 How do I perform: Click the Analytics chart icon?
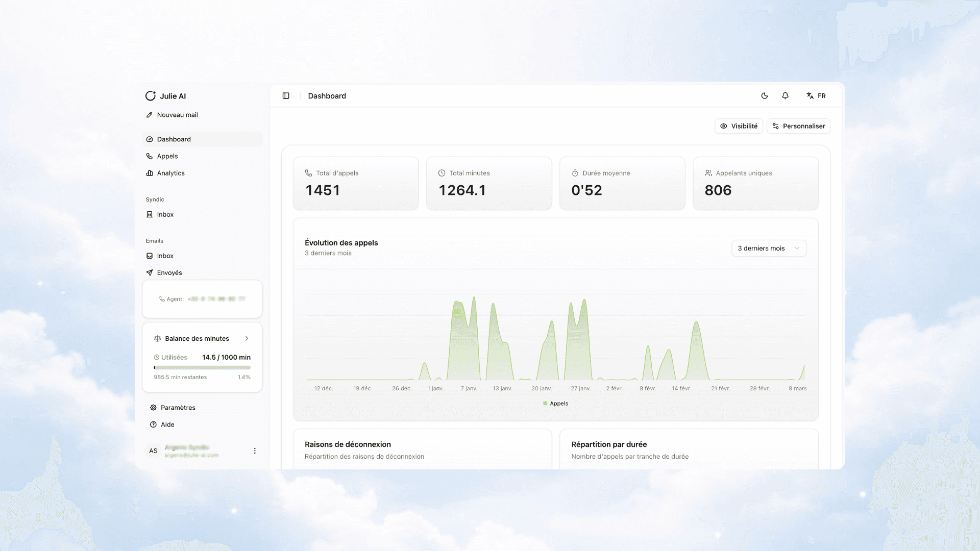coord(150,173)
